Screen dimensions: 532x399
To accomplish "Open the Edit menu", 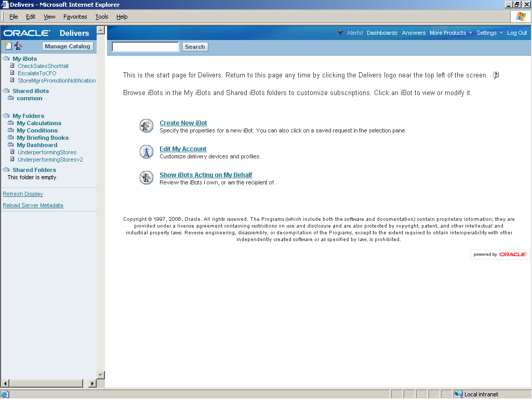I will tap(31, 17).
